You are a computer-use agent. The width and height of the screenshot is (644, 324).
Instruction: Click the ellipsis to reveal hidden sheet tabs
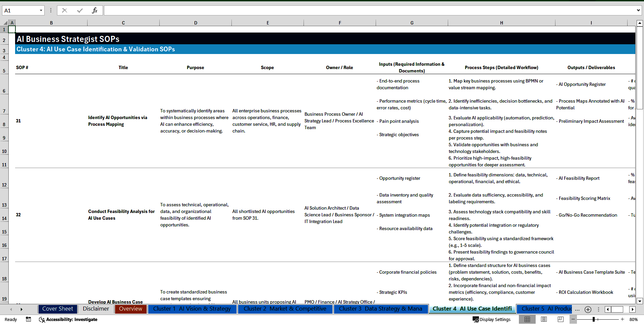(x=577, y=309)
